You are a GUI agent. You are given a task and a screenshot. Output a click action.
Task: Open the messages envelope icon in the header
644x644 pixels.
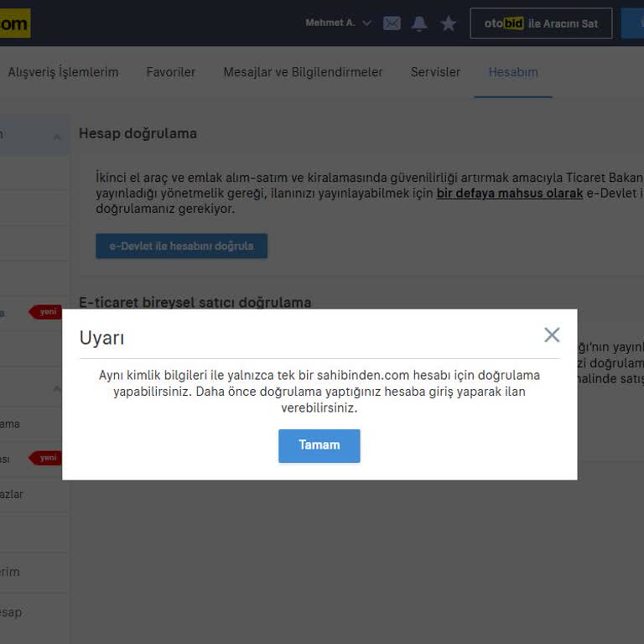392,23
